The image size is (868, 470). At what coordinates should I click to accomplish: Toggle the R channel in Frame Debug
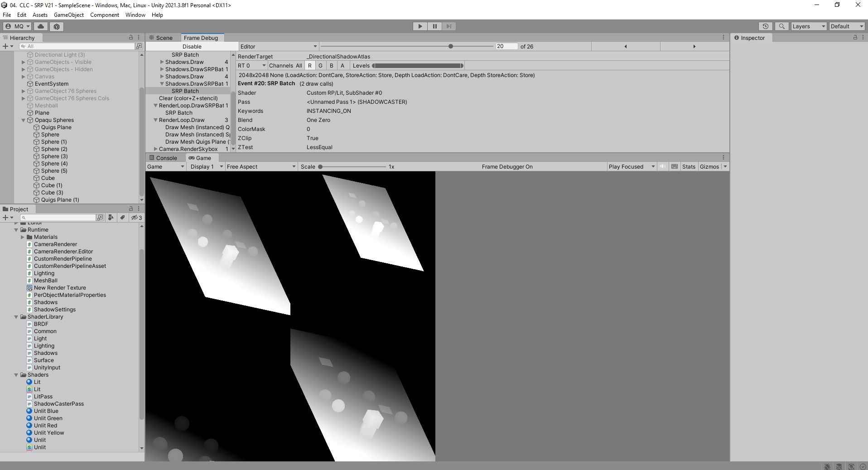click(x=310, y=65)
